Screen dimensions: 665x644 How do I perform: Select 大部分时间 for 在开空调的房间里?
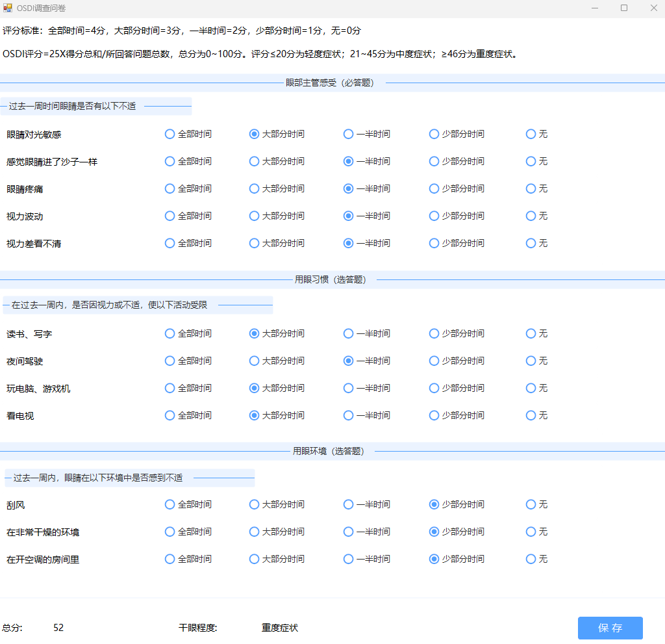point(253,559)
